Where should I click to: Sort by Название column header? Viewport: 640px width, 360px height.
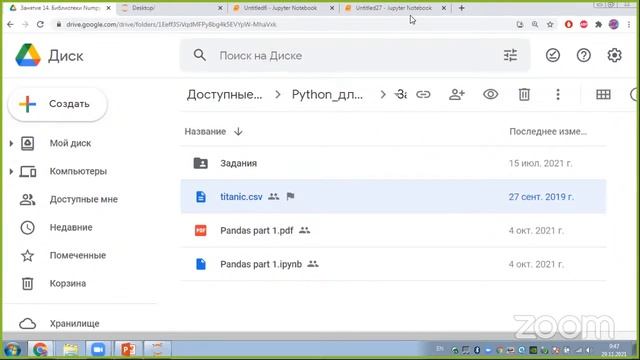(205, 131)
